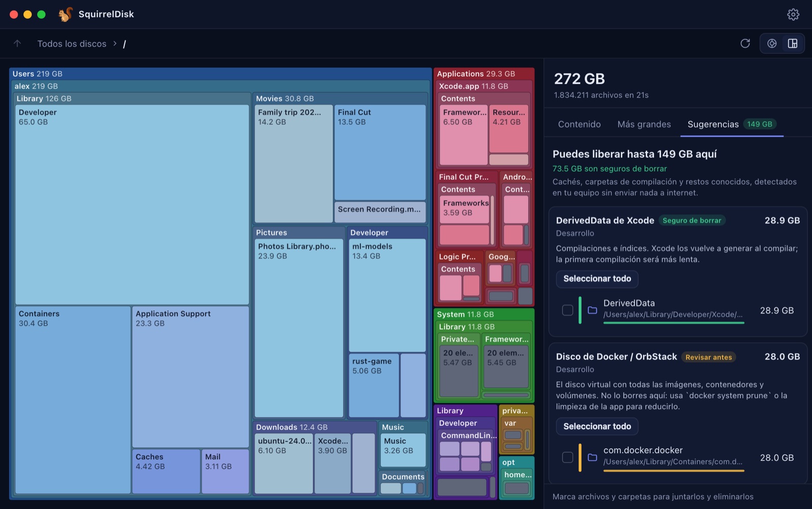Open the Containers 30.4 GB tile
The height and width of the screenshot is (509, 812).
[73, 400]
